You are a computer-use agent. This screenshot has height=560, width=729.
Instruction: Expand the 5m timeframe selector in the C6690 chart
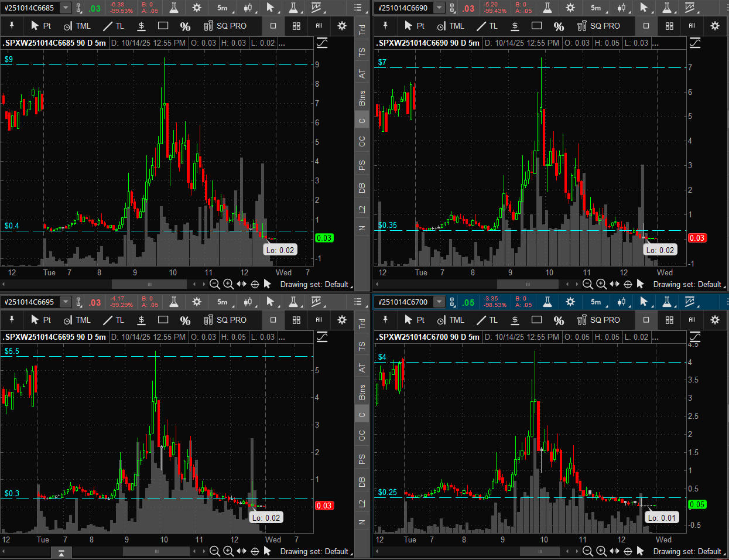pyautogui.click(x=596, y=8)
